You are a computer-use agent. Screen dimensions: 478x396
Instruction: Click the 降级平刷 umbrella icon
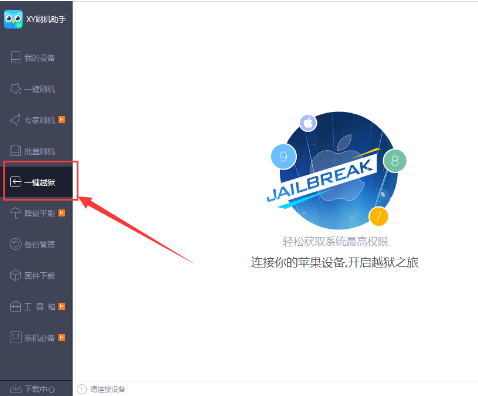point(15,213)
